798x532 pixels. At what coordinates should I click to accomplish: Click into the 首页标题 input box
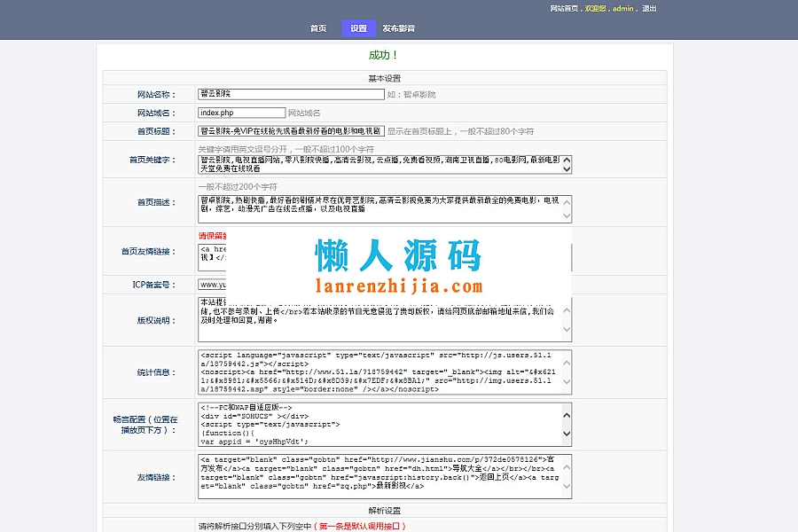point(291,131)
